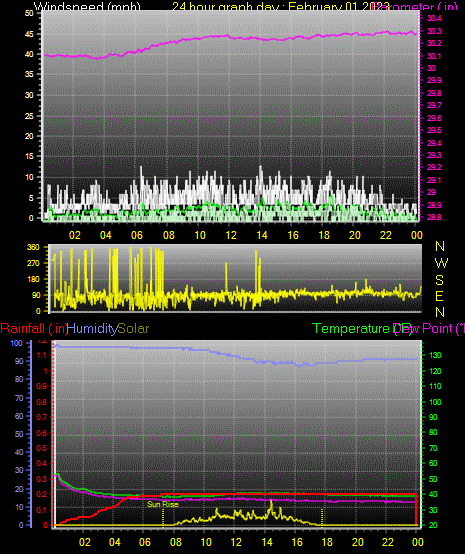Image resolution: width=465 pixels, height=554 pixels.
Task: Click the "S" compass letter
Action: [x=440, y=280]
